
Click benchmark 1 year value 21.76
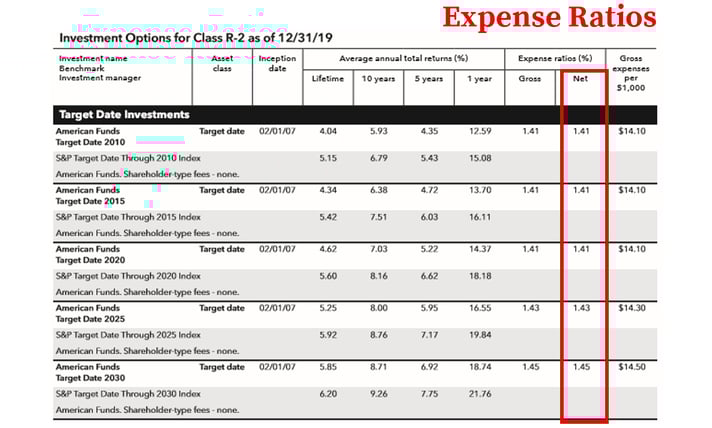click(x=480, y=394)
